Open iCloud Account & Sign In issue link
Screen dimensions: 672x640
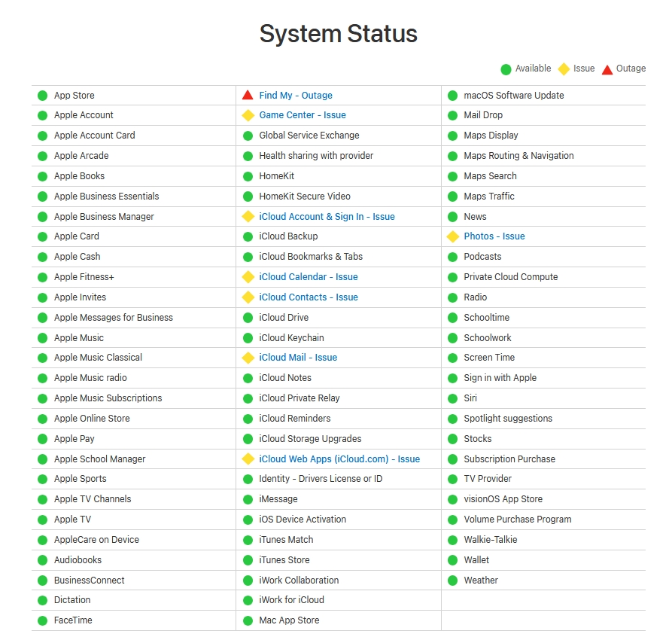(x=327, y=217)
